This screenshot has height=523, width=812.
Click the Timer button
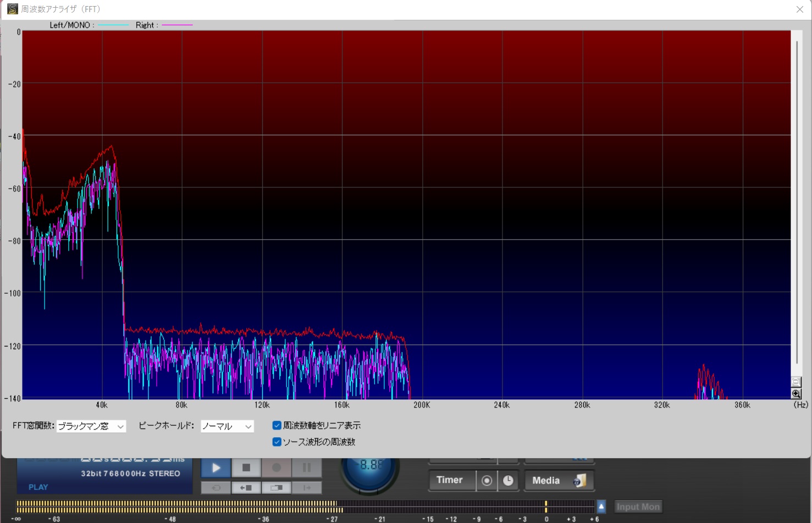(450, 480)
